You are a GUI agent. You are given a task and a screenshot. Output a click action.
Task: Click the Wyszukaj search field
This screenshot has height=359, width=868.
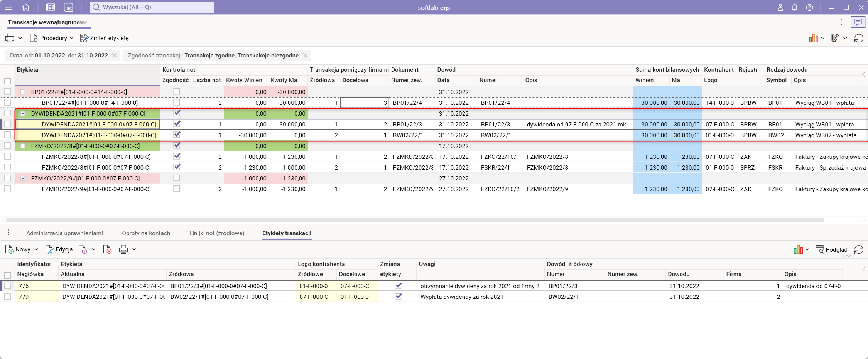pos(152,7)
